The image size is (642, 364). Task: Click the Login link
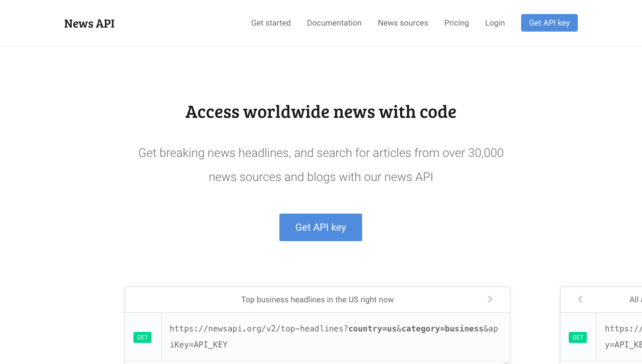[x=495, y=23]
